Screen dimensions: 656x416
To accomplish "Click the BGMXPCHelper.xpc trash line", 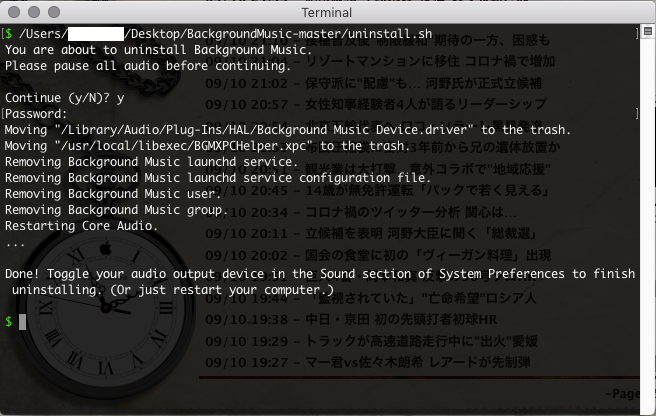I will coord(260,146).
